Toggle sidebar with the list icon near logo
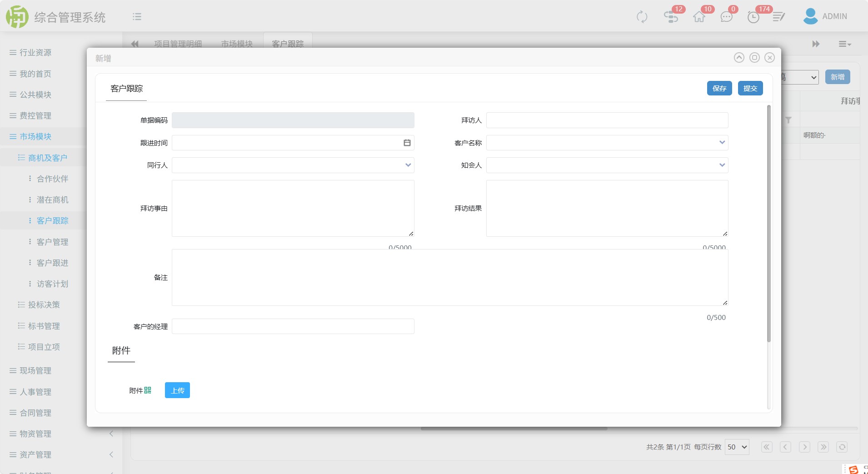 tap(137, 17)
